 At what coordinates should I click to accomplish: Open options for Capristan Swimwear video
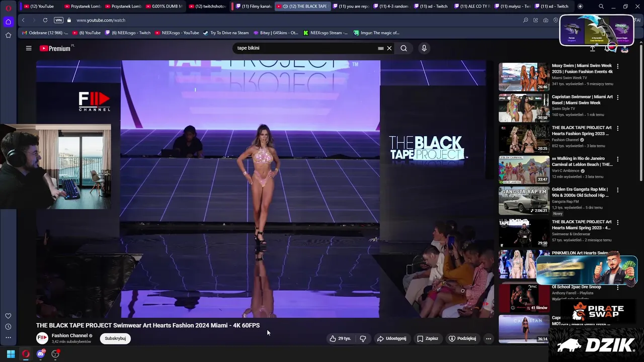(x=618, y=97)
